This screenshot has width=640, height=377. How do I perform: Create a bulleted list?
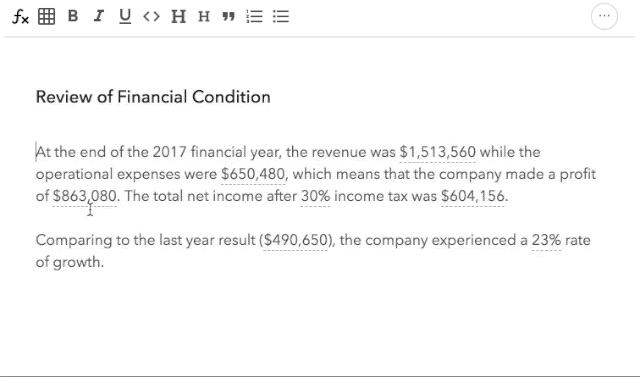(x=281, y=16)
